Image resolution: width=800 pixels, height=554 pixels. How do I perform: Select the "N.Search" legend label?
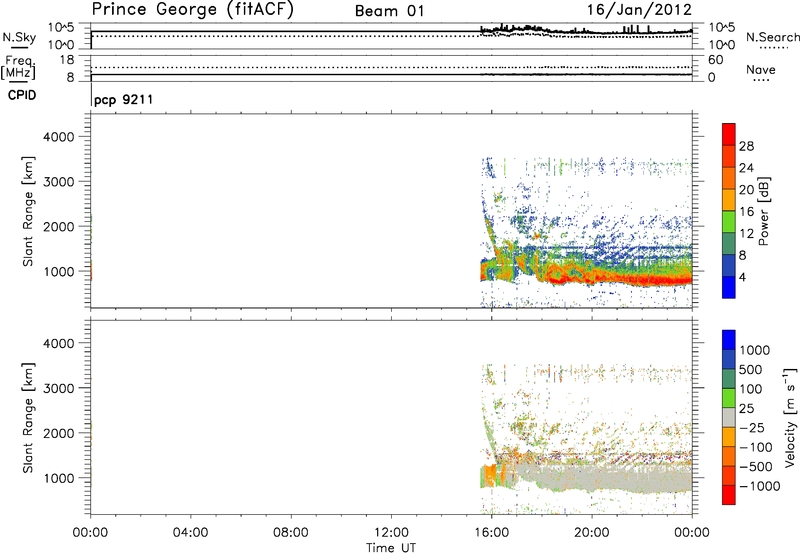pyautogui.click(x=772, y=37)
